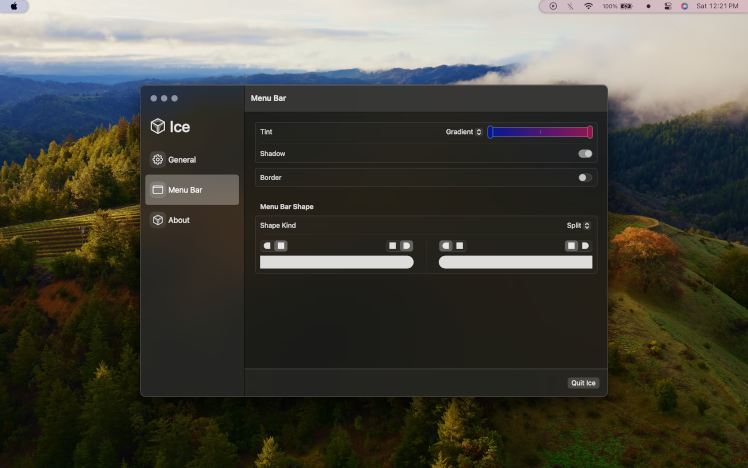Open Wi-Fi status in macOS menu bar
This screenshot has width=748, height=468.
(x=588, y=6)
